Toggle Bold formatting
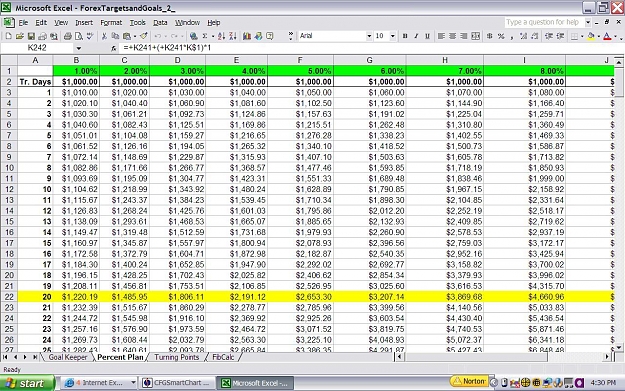625x391 pixels. click(405, 36)
